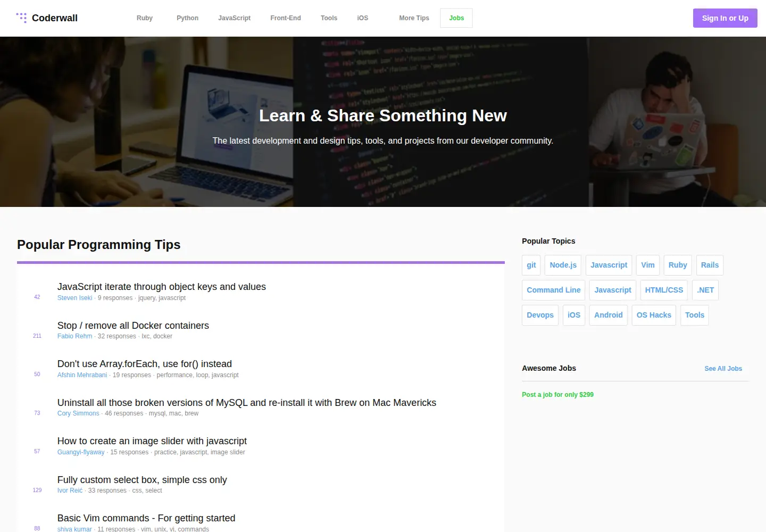Visit Guangyi-flyaway's profile
This screenshot has width=766, height=532.
point(81,452)
